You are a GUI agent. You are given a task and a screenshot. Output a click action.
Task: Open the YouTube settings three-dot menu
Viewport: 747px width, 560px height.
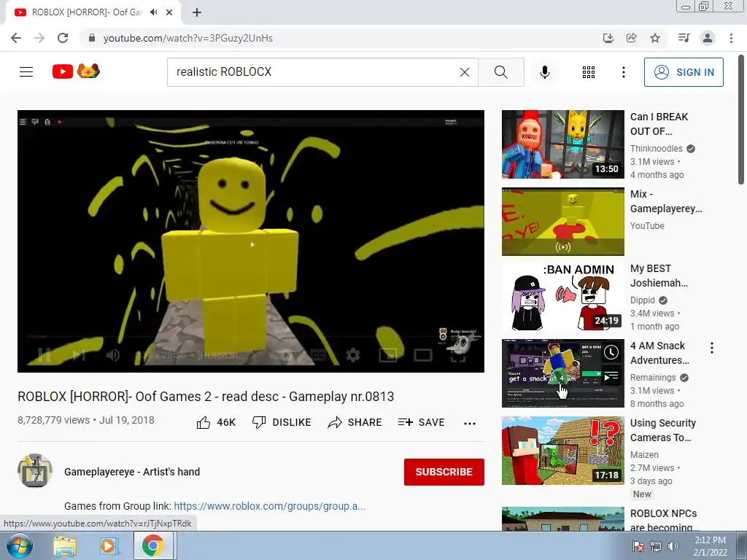coord(623,72)
